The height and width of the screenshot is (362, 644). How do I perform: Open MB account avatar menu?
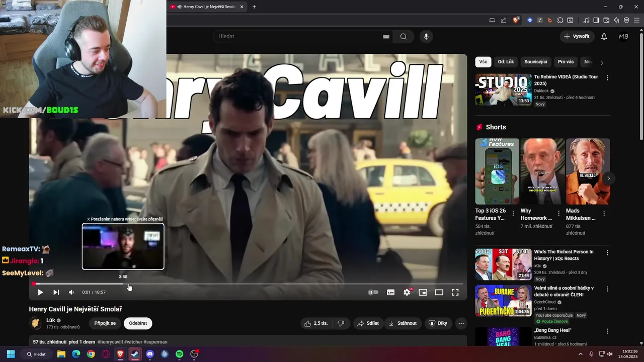[623, 36]
